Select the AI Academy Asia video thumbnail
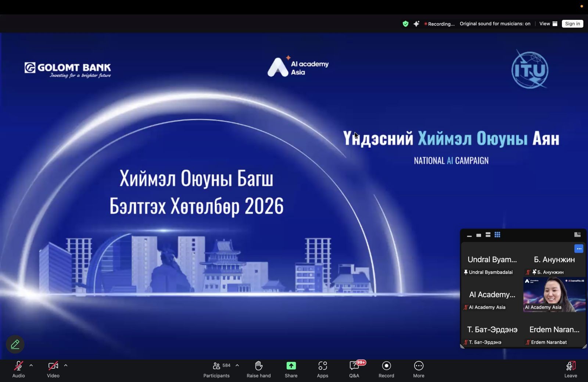Screen dimensions: 588x382 (x=554, y=295)
